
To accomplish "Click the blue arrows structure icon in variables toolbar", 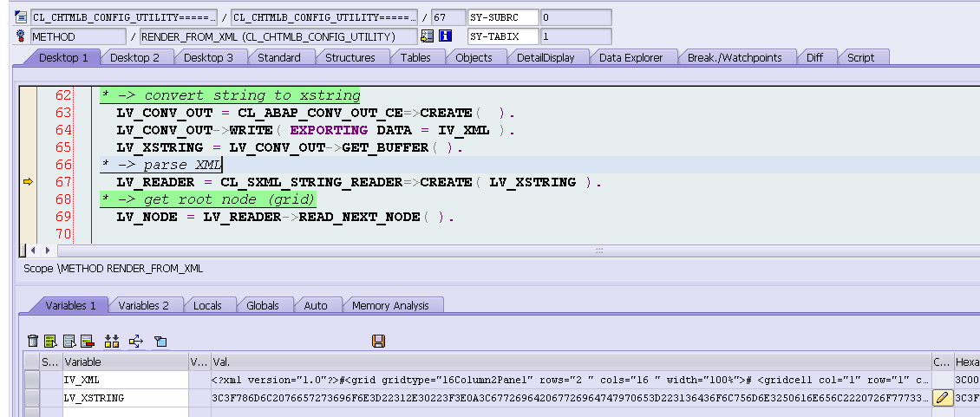I will click(x=135, y=341).
